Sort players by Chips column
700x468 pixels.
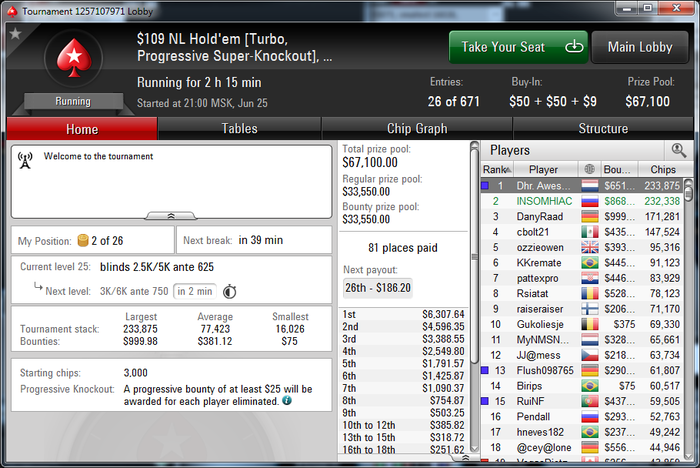[662, 169]
